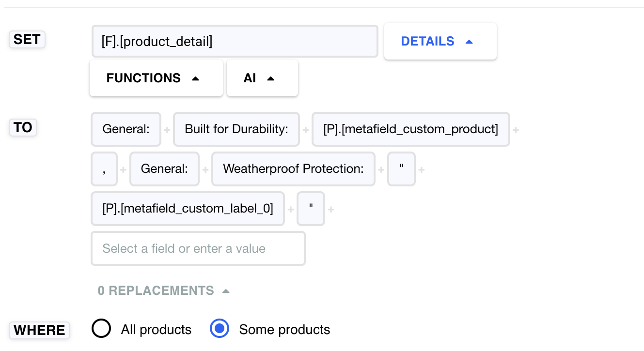This screenshot has height=351, width=644.
Task: Select the "Weatherproof Protection:" token chip
Action: pos(293,169)
